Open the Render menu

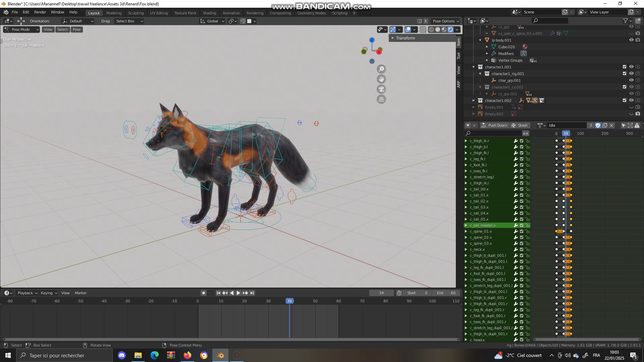[40, 12]
